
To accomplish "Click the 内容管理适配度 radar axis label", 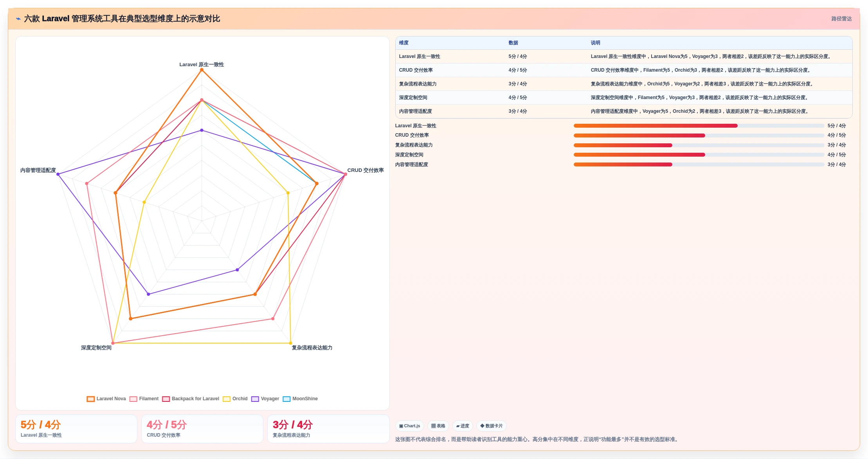I will click(x=38, y=170).
